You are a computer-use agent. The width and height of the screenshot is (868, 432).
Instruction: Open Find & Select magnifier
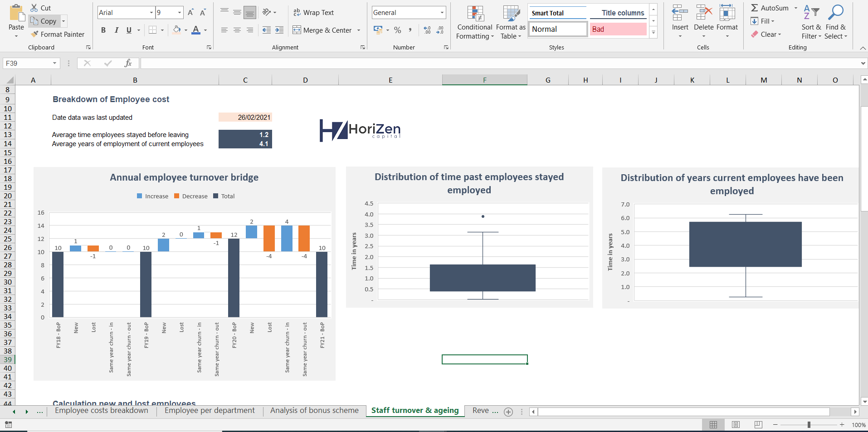(835, 22)
